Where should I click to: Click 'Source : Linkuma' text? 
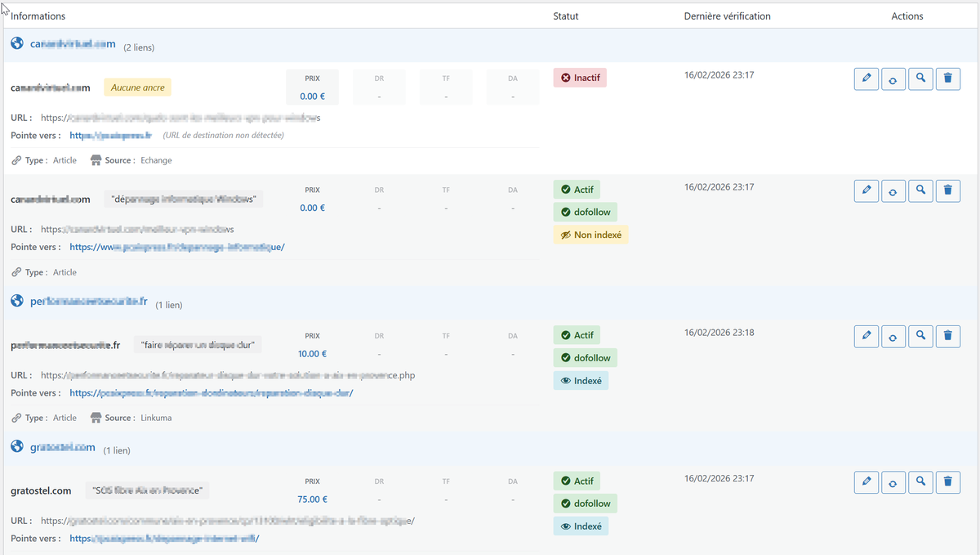(131, 418)
